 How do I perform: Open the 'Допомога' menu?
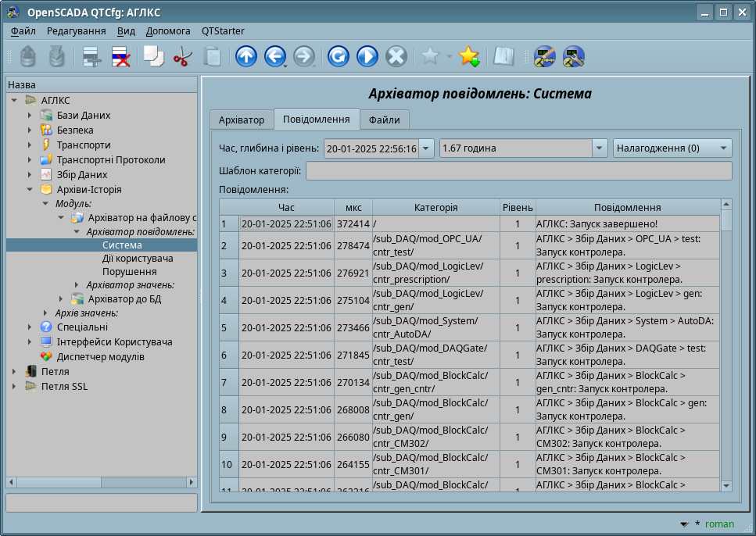pos(167,31)
